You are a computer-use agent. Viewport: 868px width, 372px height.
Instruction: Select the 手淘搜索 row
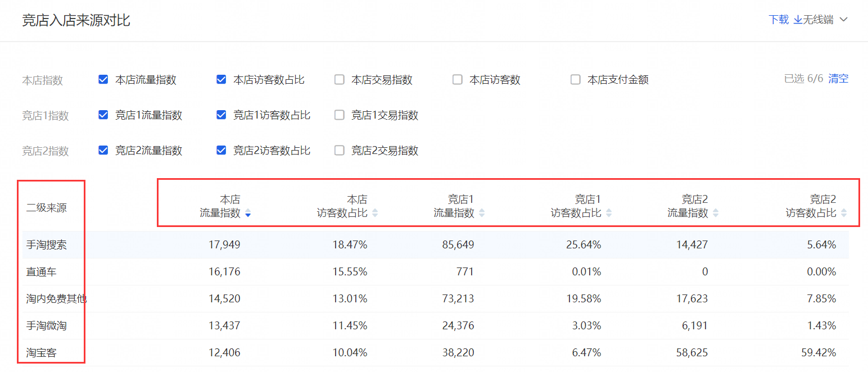tap(47, 245)
